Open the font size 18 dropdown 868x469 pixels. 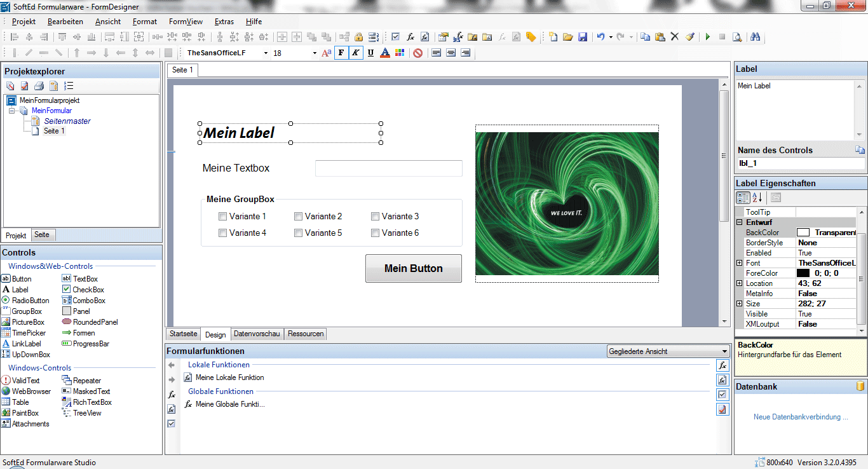(x=315, y=53)
